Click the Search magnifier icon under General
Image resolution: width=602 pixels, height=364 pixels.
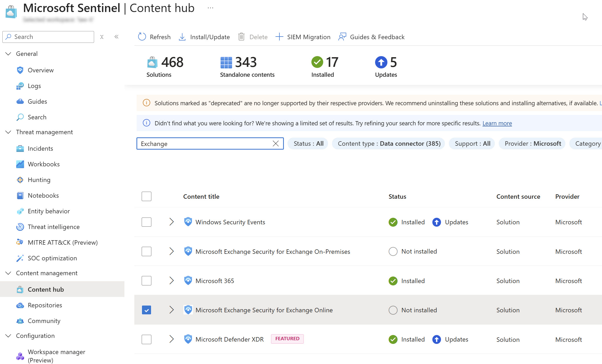pyautogui.click(x=20, y=117)
